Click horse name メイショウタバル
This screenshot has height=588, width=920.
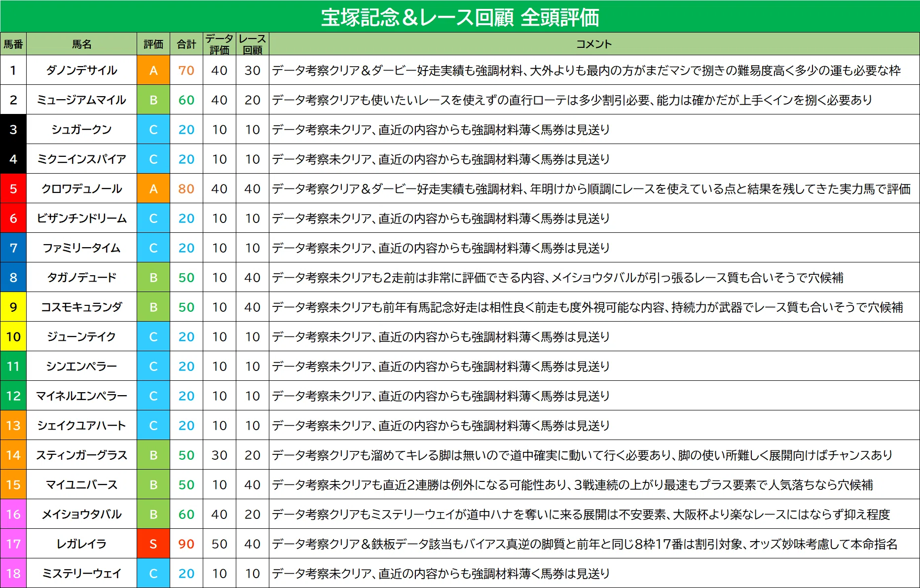tap(81, 514)
